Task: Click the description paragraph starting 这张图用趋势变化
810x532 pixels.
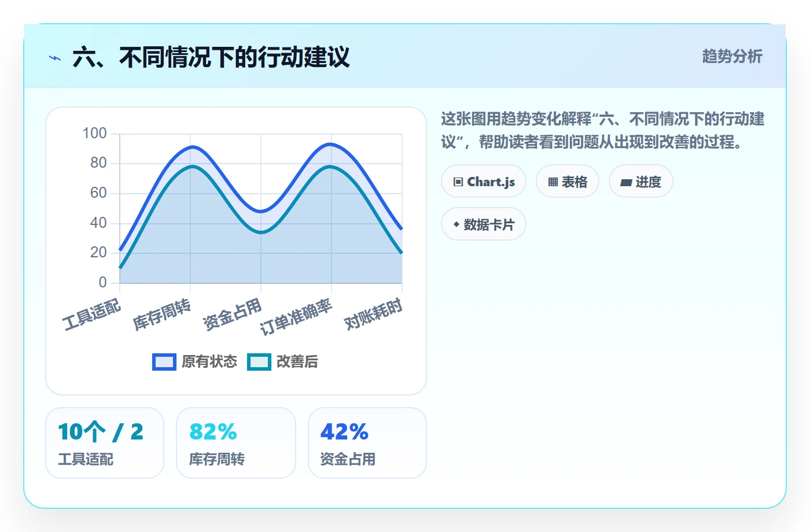Action: pyautogui.click(x=603, y=130)
